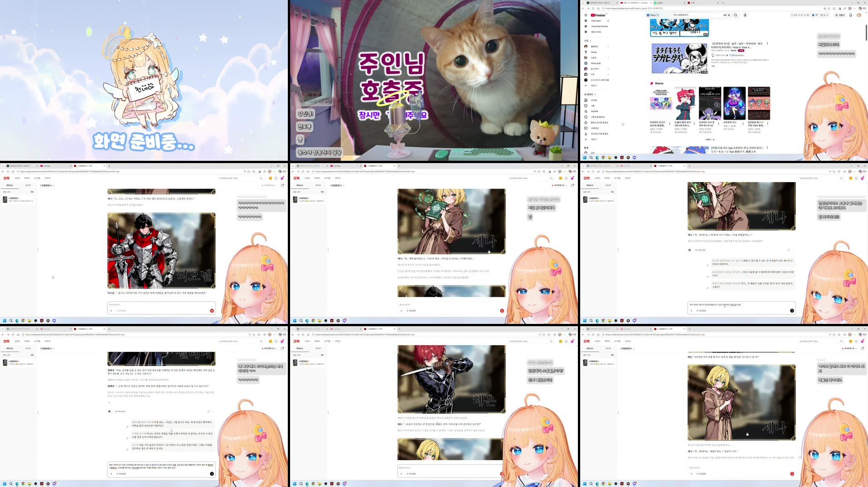
Task: Click 스텟물빵용사 breadcrumb in knight 리오넬 frame
Action: (46, 185)
